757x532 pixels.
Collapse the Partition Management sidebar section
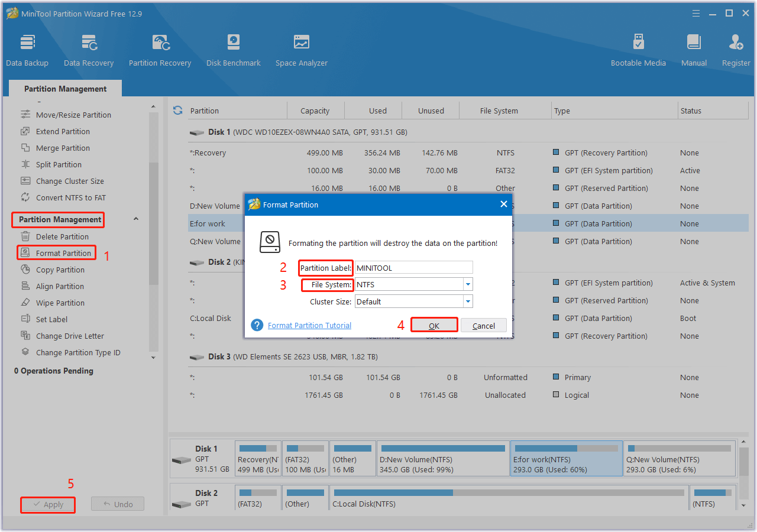pos(135,219)
